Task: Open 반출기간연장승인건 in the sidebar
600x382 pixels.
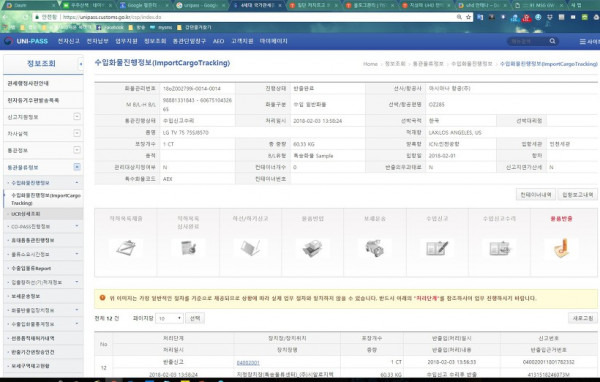Action: coord(33,352)
